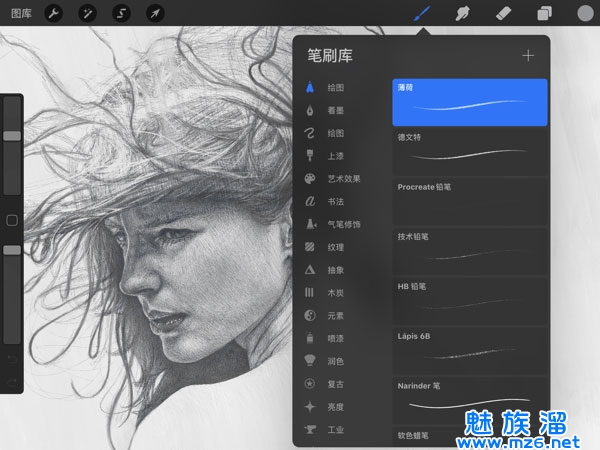
Task: Open the Actions wrench menu
Action: (x=52, y=14)
